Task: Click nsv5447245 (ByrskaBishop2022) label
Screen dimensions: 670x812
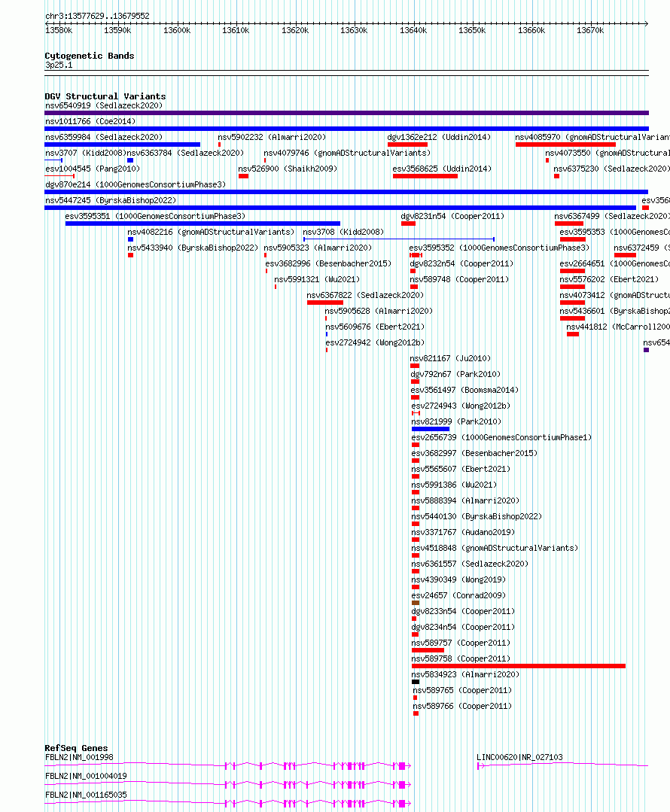Action: (111, 200)
